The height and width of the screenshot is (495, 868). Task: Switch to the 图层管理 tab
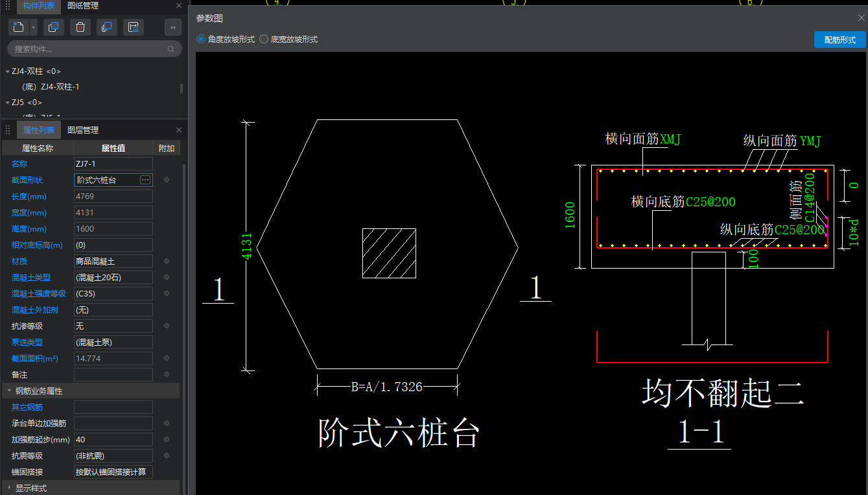(83, 130)
